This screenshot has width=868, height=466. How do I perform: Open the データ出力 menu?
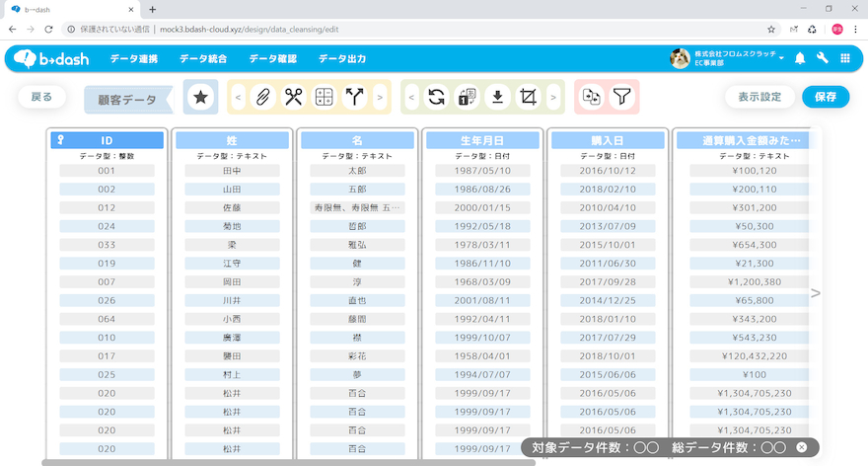pyautogui.click(x=342, y=59)
